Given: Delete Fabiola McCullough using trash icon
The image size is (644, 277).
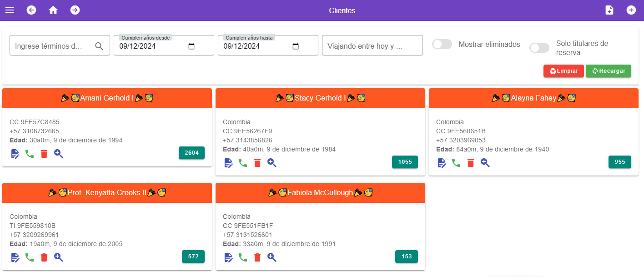Looking at the screenshot, I should (x=257, y=257).
